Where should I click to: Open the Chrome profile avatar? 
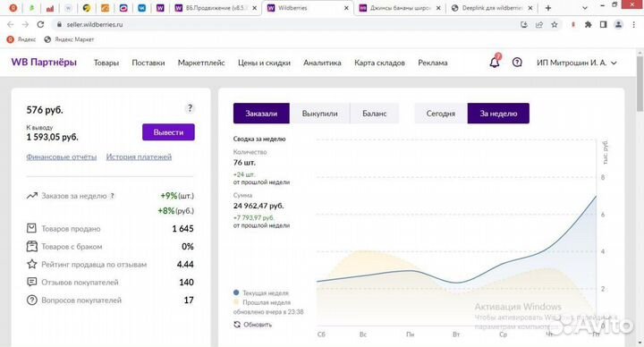point(618,25)
